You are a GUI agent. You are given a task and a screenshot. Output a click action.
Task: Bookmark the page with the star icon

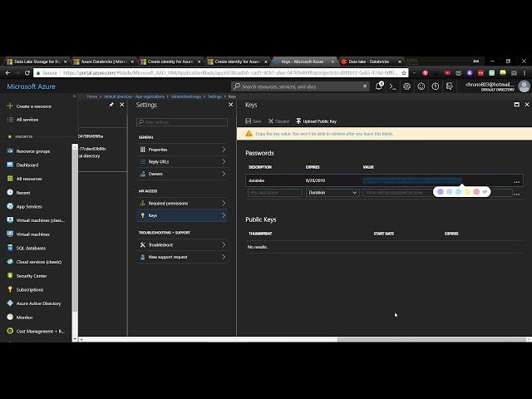click(404, 72)
